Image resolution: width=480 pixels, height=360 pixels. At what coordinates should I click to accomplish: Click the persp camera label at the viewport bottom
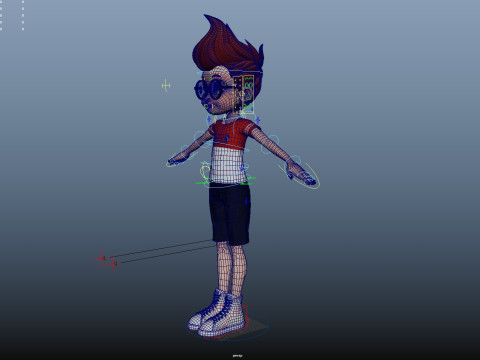pyautogui.click(x=237, y=356)
